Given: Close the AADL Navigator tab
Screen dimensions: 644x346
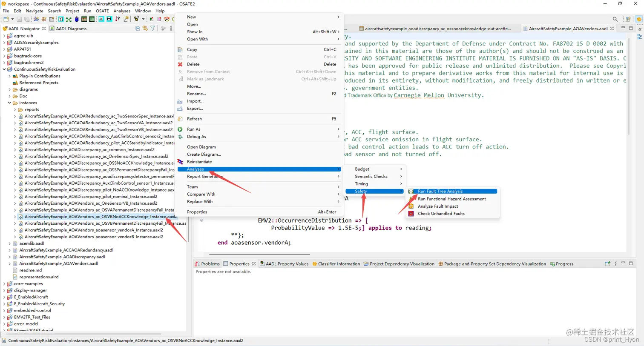Looking at the screenshot, I should click(44, 29).
